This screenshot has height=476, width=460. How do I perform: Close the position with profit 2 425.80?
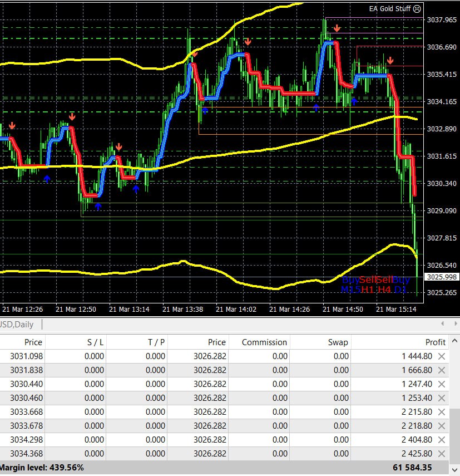[x=442, y=454]
